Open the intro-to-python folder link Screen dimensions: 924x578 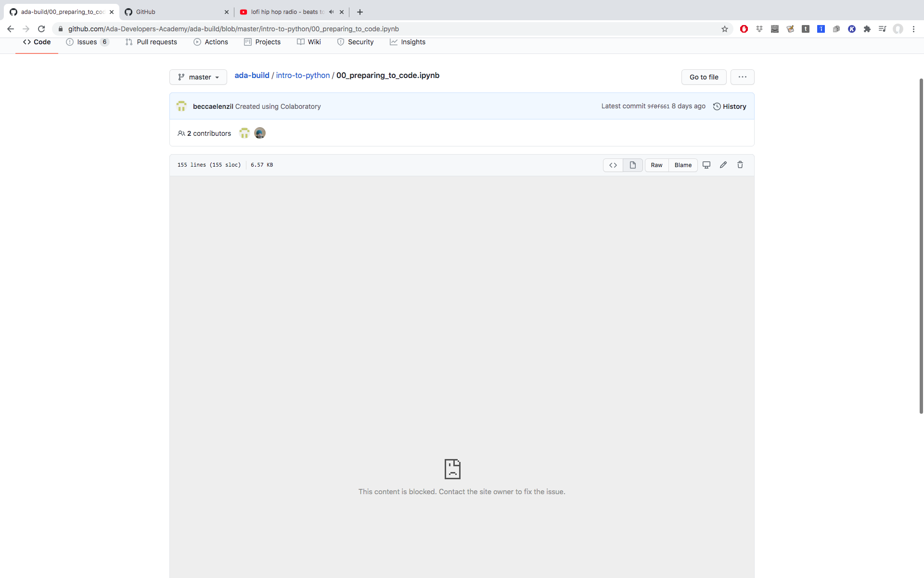click(x=303, y=75)
